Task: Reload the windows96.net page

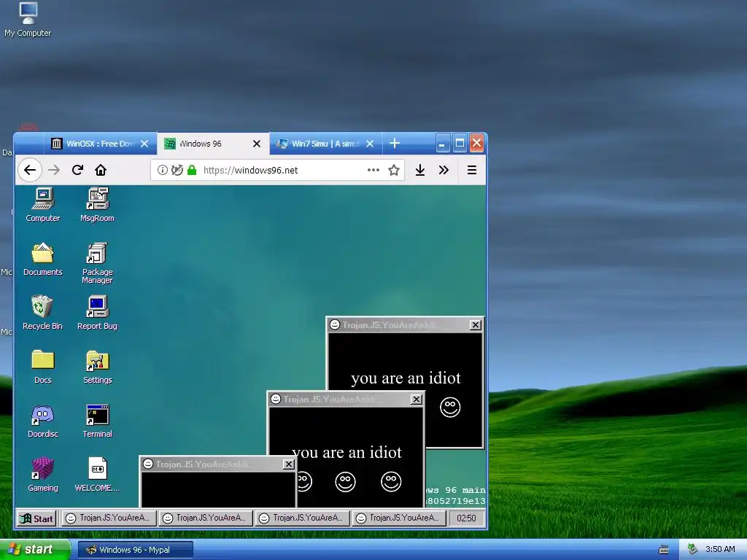Action: 77,170
